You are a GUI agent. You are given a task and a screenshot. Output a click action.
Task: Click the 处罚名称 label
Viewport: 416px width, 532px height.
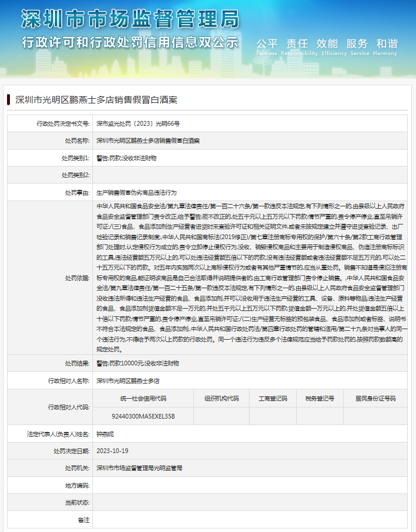tap(77, 141)
